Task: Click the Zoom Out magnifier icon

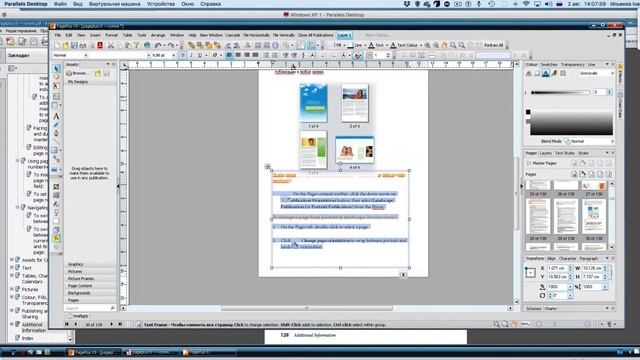Action: click(436, 45)
